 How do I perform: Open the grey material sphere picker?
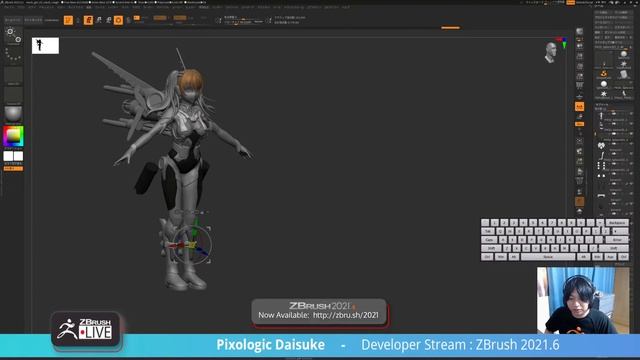point(13,114)
